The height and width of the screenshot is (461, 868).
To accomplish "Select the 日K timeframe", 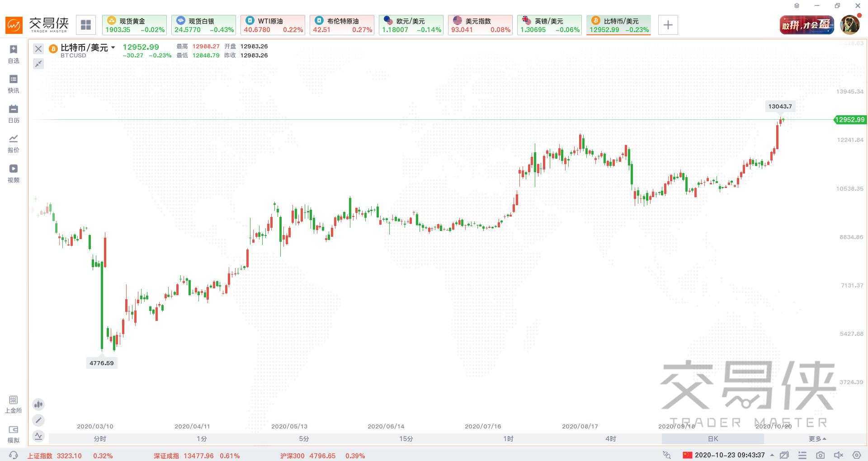I will pos(713,439).
